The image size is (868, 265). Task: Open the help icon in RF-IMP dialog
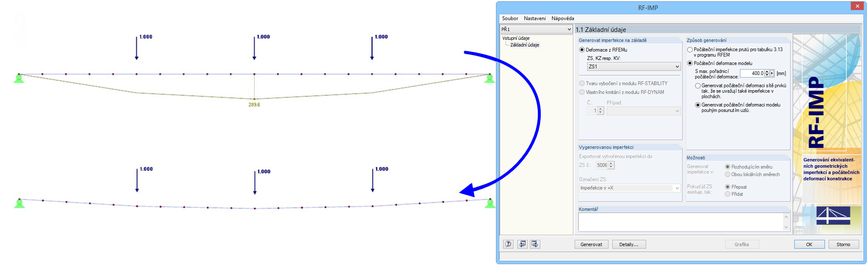click(x=508, y=244)
